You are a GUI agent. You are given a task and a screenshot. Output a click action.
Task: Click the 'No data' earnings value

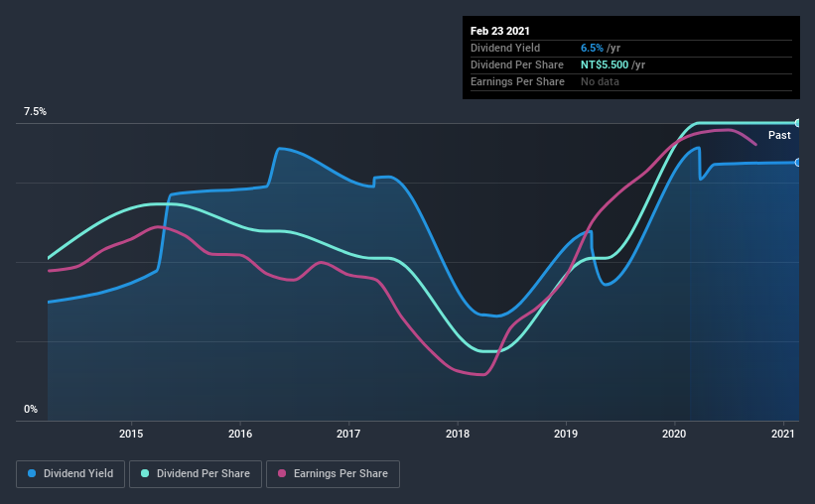click(600, 81)
